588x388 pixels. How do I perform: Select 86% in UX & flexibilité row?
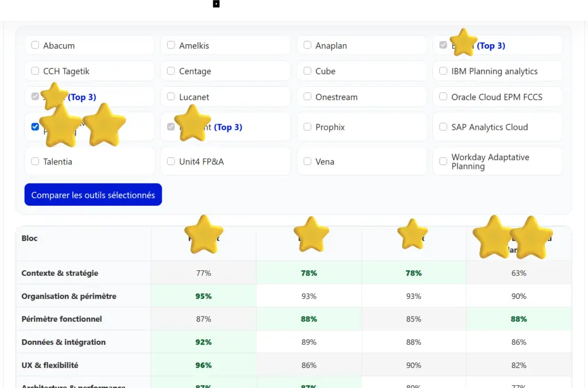point(309,365)
